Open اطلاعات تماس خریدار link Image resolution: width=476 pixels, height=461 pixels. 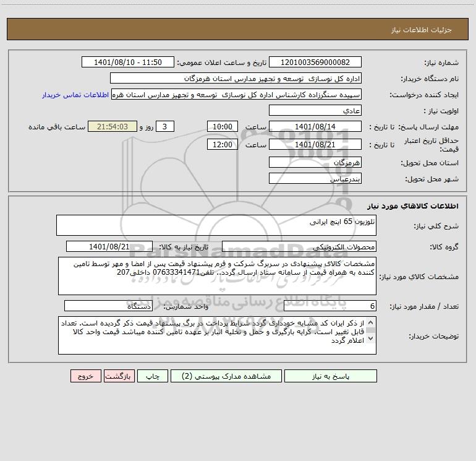(75, 95)
